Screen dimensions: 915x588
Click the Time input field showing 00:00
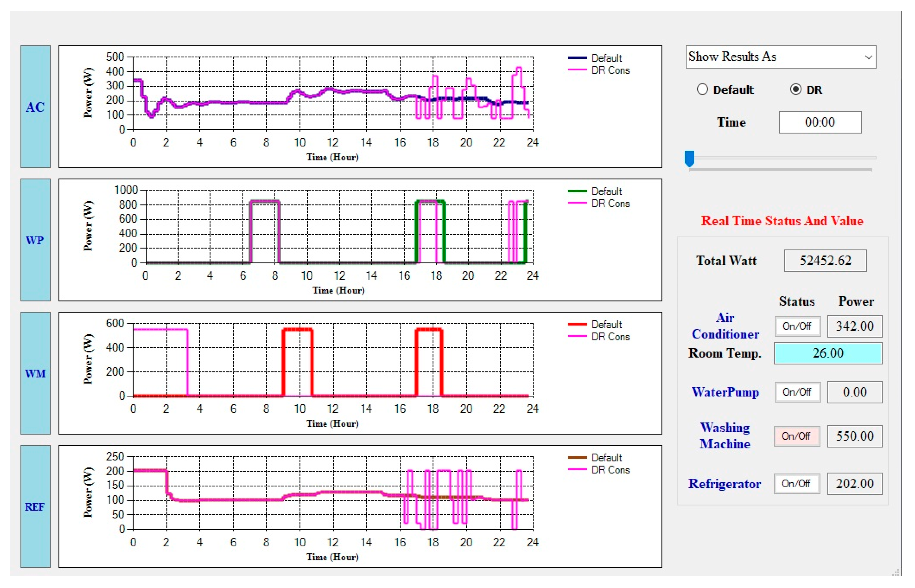coord(820,122)
